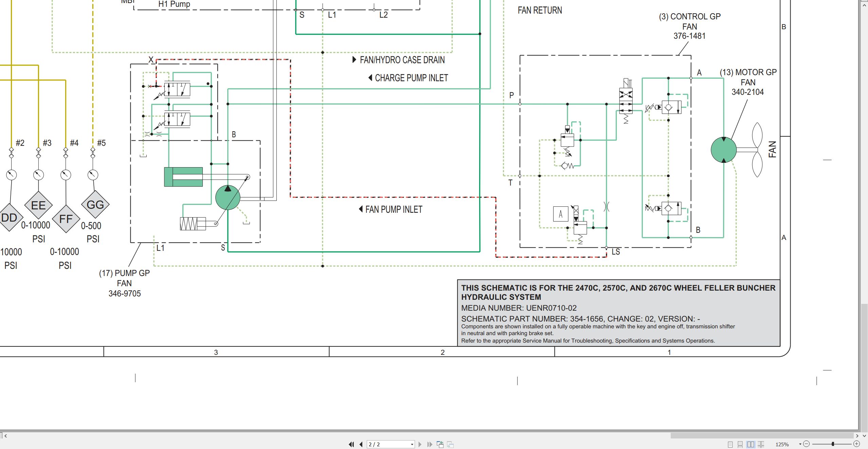The width and height of the screenshot is (868, 449).
Task: Click part number 340-2104
Action: pyautogui.click(x=747, y=92)
